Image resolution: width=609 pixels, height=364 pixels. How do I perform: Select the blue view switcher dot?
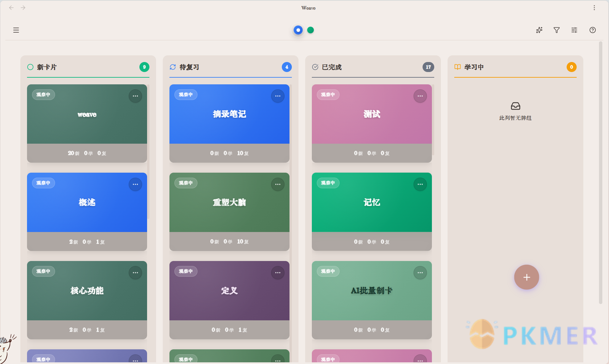(298, 30)
